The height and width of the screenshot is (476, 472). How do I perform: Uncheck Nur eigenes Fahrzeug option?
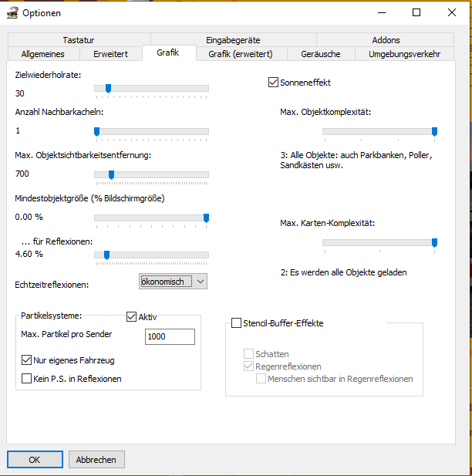coord(28,360)
